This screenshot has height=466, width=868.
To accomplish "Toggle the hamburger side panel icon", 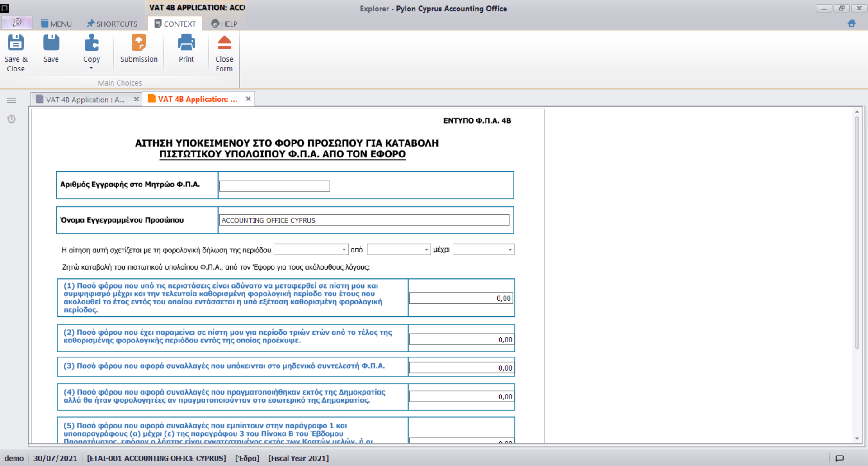I will [12, 100].
